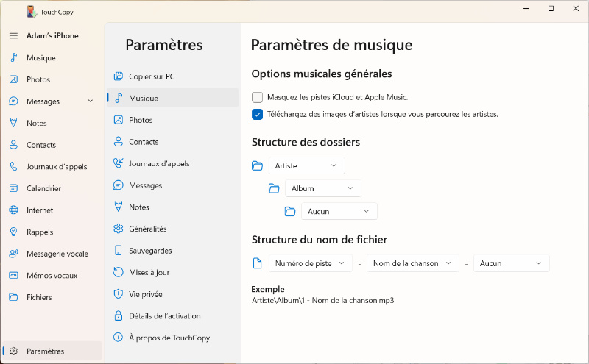Enable Masquez les pistes iCloud checkbox

257,97
